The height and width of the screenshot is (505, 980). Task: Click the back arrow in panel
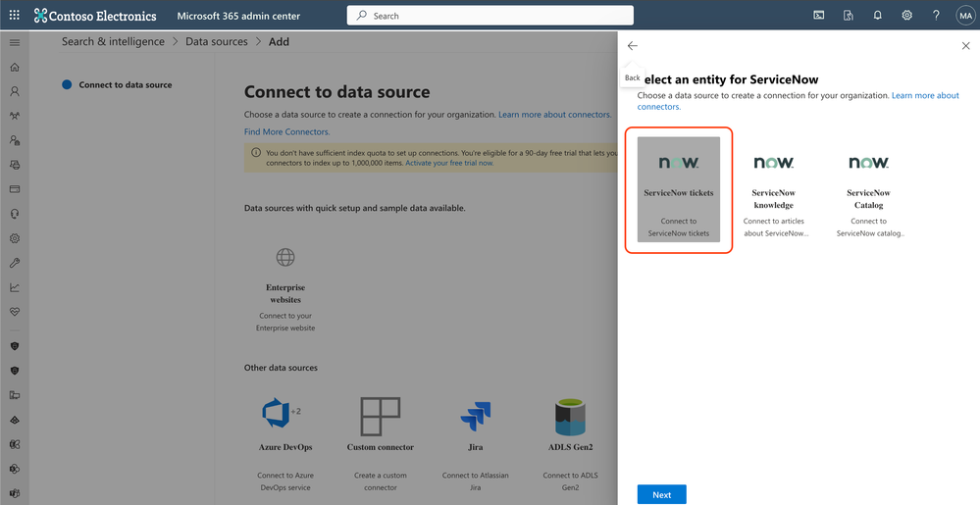633,46
